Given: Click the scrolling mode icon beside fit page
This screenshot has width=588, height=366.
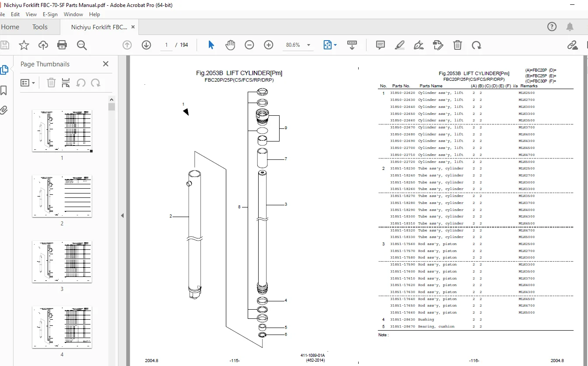Looking at the screenshot, I should [x=353, y=45].
